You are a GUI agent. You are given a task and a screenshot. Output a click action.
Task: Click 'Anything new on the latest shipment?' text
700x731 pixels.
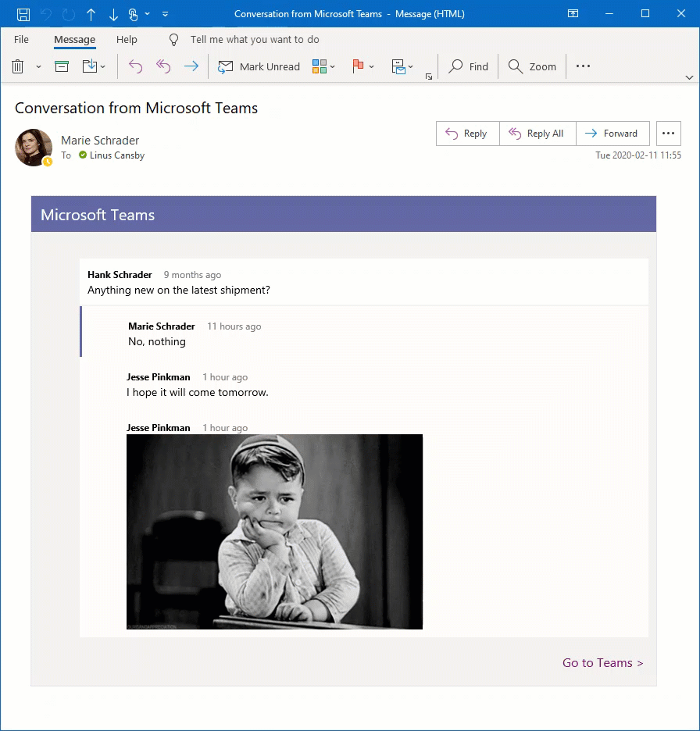179,290
